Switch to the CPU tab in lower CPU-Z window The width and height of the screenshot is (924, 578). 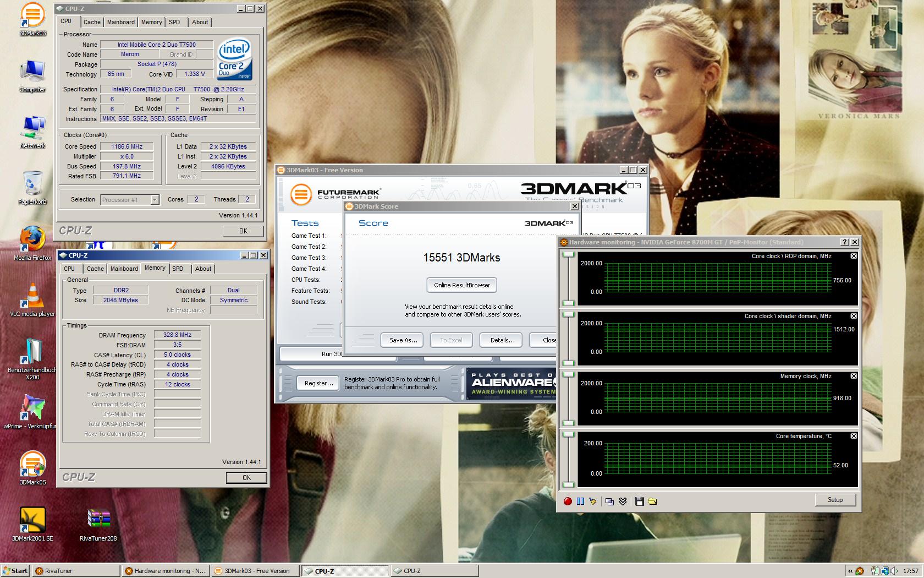[x=69, y=269]
